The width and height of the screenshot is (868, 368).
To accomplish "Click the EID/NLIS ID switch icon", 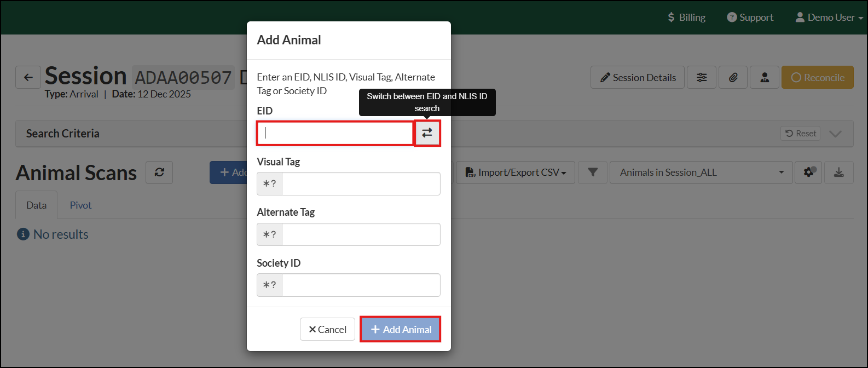I will click(x=427, y=133).
